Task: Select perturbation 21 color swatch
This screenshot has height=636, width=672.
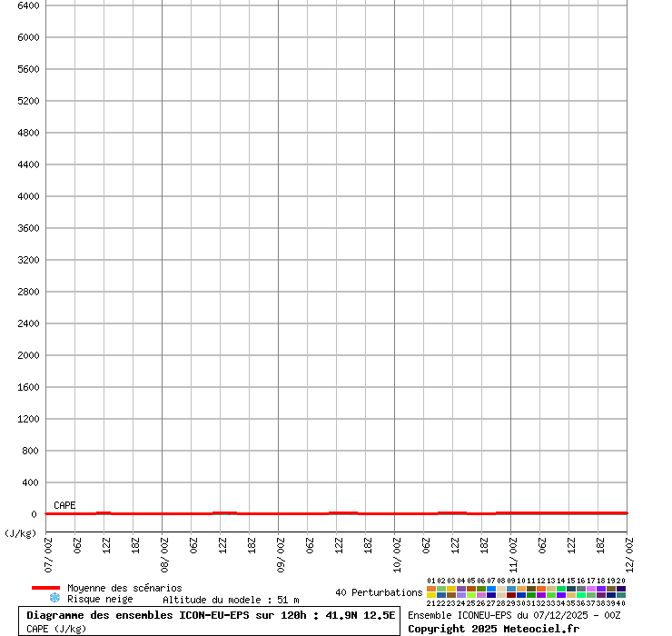Action: pos(431,596)
